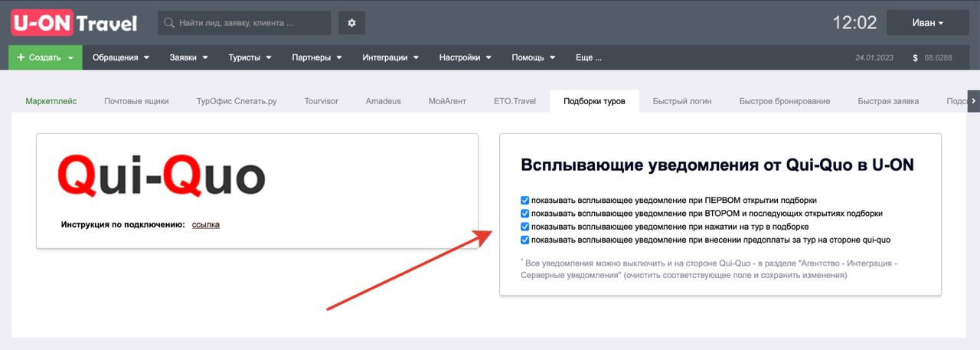Switch to the Маркетплейс tab
980x350 pixels.
(51, 101)
